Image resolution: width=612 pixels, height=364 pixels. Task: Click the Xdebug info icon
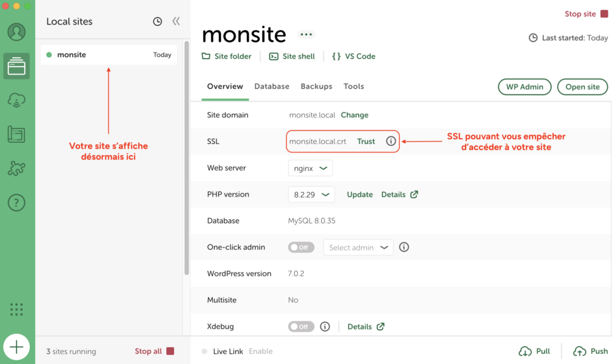click(325, 326)
